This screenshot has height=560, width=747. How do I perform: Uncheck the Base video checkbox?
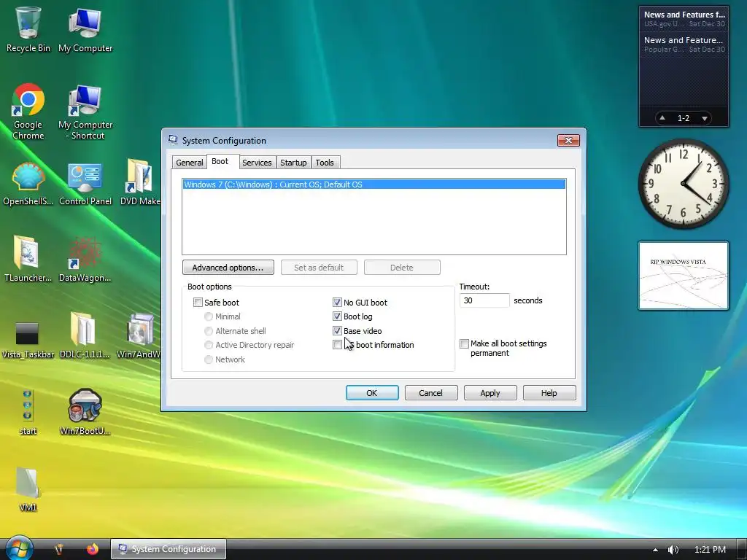click(x=337, y=330)
